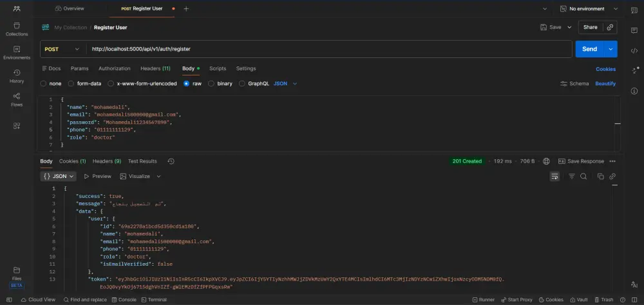Open the Runner from status bar
The height and width of the screenshot is (305, 644).
click(x=484, y=300)
